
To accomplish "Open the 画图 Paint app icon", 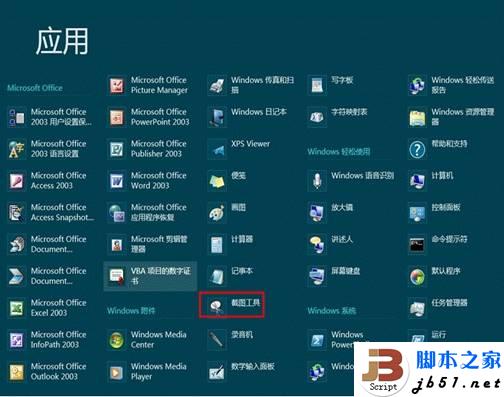I will pos(217,212).
